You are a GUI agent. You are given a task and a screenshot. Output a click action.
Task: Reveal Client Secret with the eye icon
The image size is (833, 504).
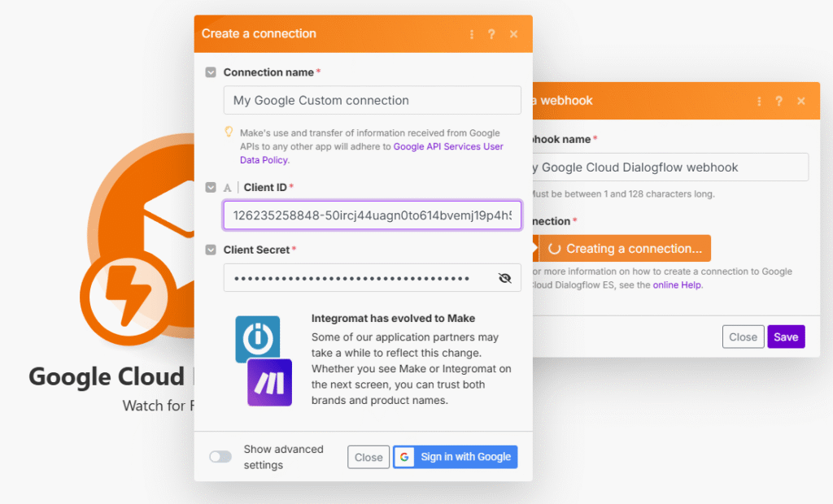pyautogui.click(x=504, y=278)
